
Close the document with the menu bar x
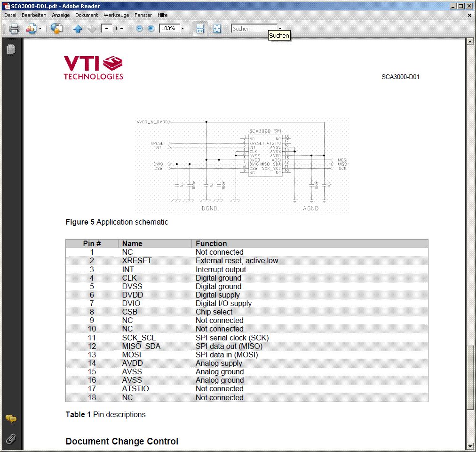point(469,15)
